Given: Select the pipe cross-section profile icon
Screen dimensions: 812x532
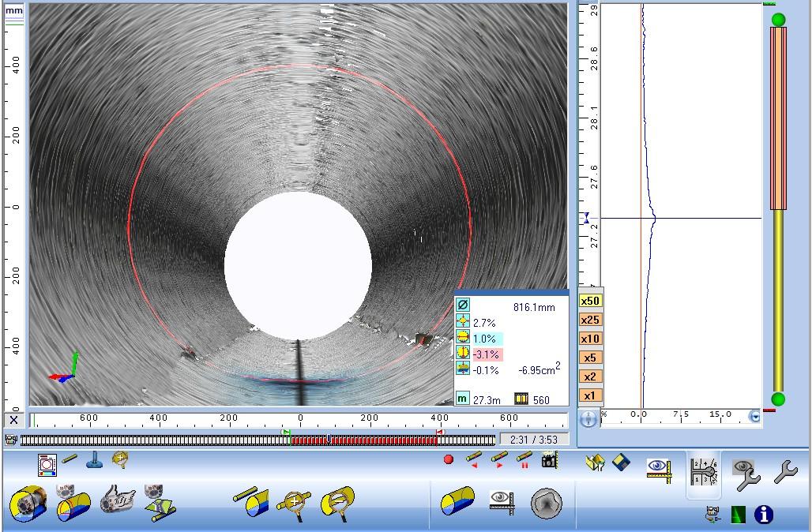Looking at the screenshot, I should click(73, 503).
